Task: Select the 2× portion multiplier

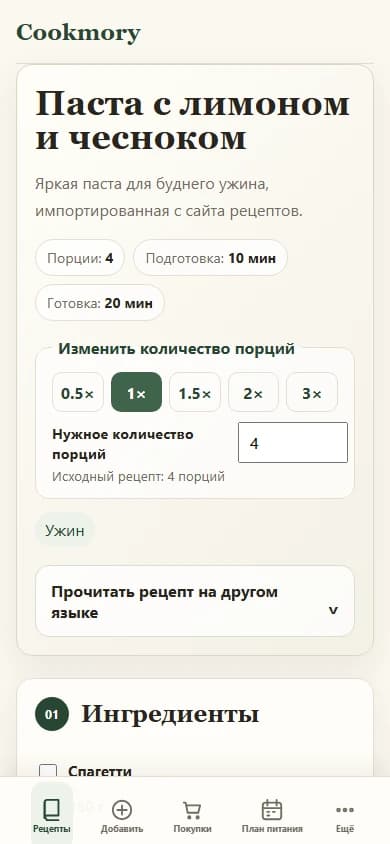Action: pyautogui.click(x=253, y=392)
